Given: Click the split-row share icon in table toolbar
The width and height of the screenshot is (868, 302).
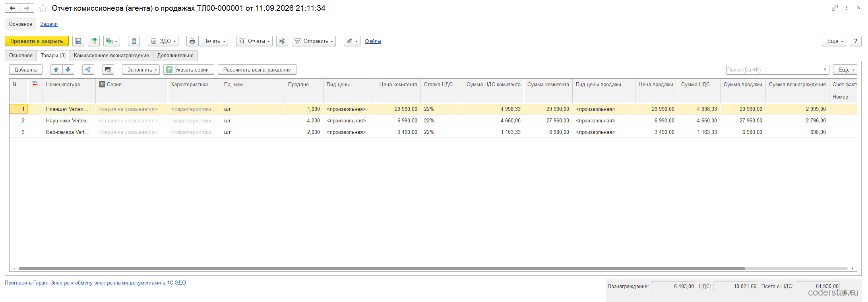Looking at the screenshot, I should coord(88,70).
